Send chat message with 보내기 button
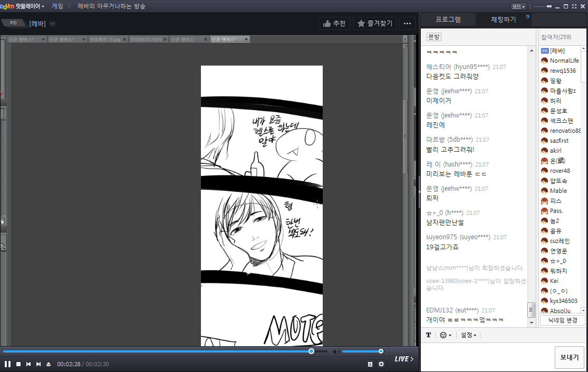 tap(569, 357)
